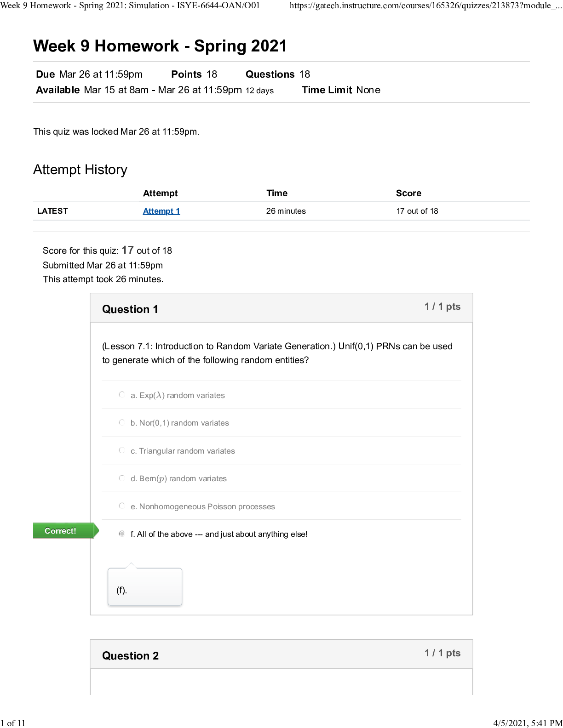Click the green Correct! label
The width and height of the screenshot is (563, 728).
click(x=61, y=531)
